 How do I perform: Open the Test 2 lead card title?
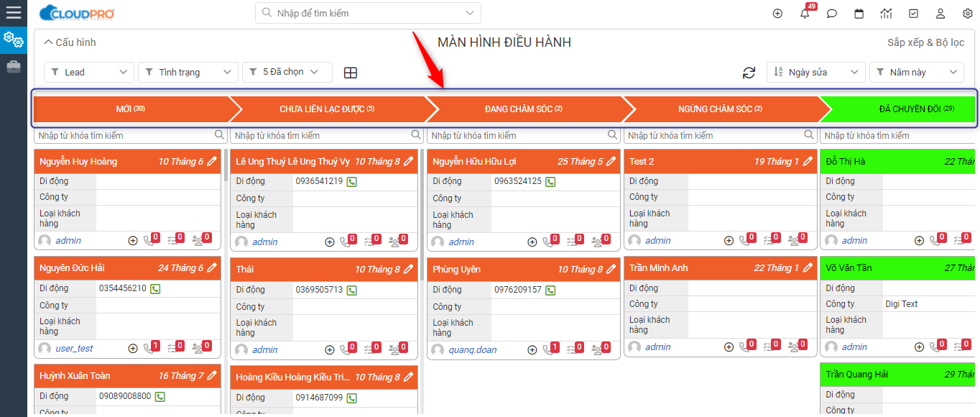[x=642, y=162]
